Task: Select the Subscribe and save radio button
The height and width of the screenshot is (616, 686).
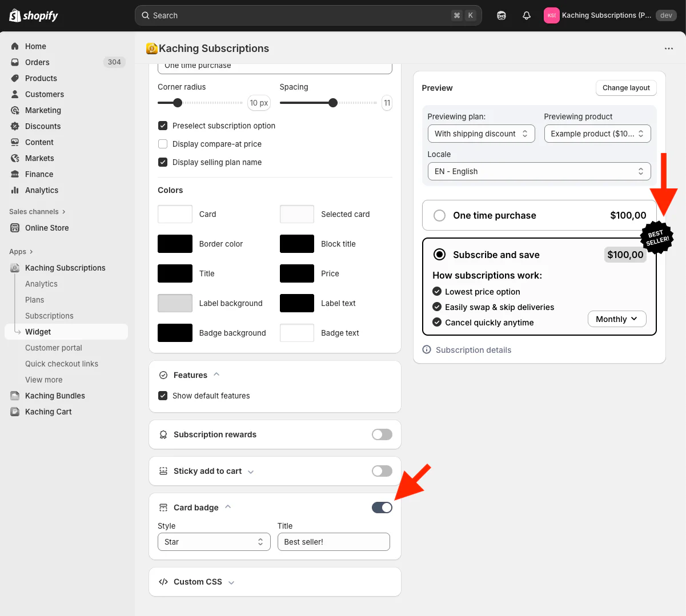Action: [439, 255]
